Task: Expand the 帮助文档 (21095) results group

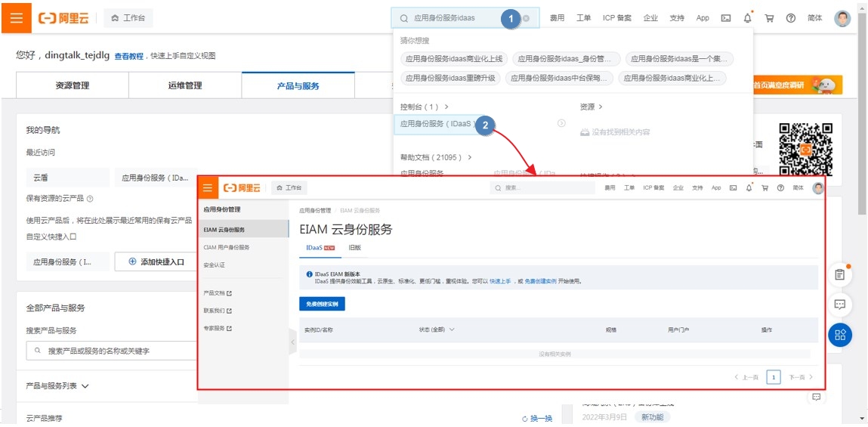Action: pyautogui.click(x=436, y=157)
